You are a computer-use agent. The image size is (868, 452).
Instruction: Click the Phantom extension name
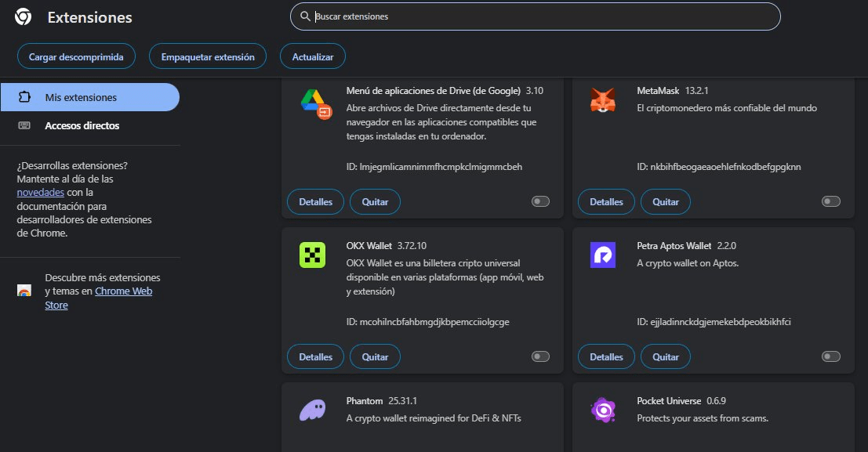coord(365,400)
